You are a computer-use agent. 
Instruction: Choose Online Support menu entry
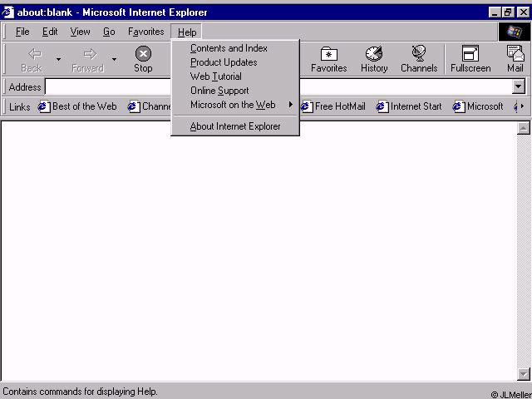[235, 91]
